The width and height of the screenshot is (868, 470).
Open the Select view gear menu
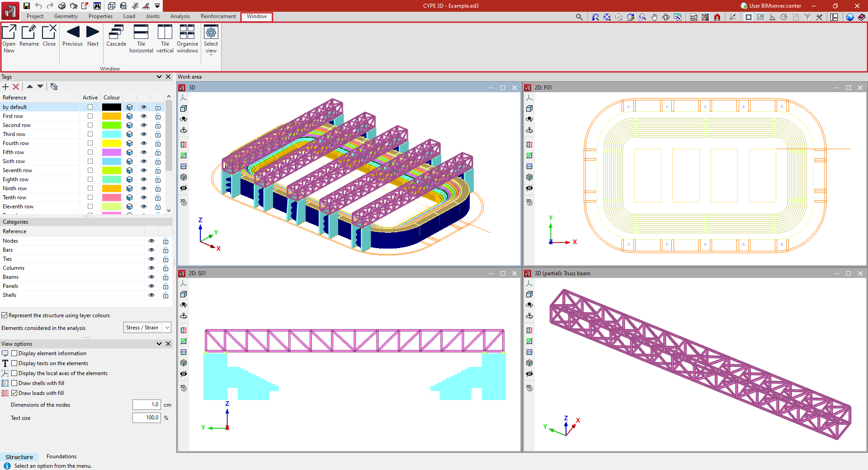[x=211, y=40]
